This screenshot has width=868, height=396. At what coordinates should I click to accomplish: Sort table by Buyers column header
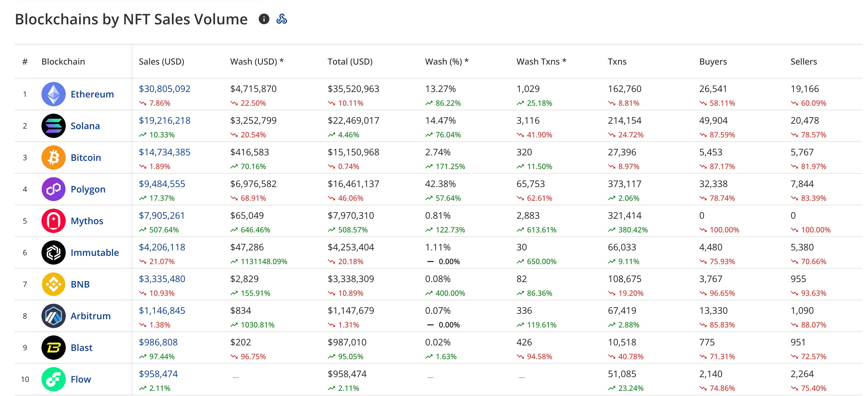[713, 62]
